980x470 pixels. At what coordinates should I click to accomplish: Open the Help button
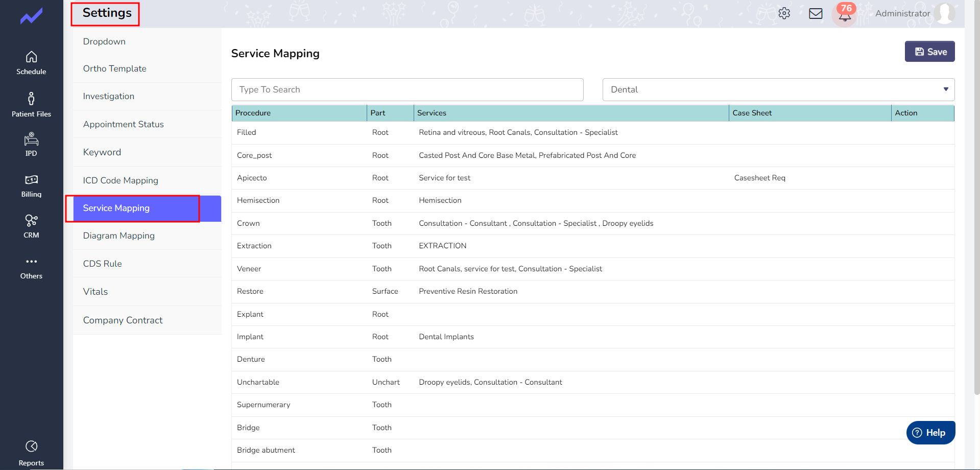(930, 433)
